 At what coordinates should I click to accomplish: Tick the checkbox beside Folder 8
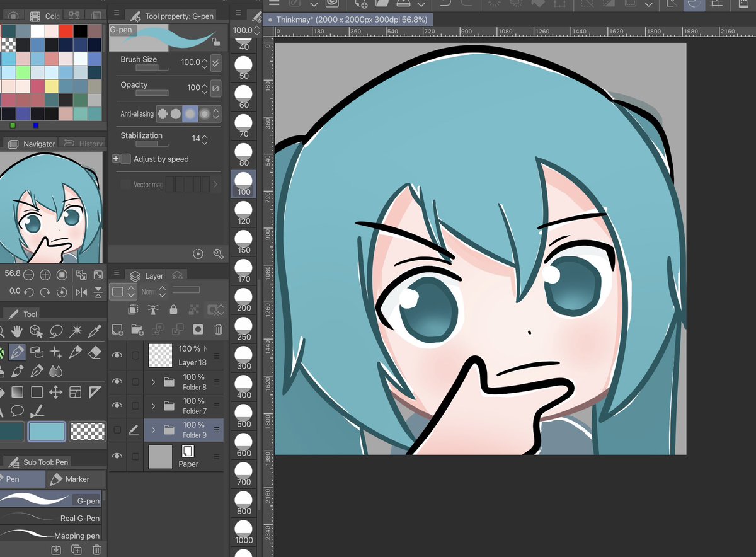(x=135, y=382)
